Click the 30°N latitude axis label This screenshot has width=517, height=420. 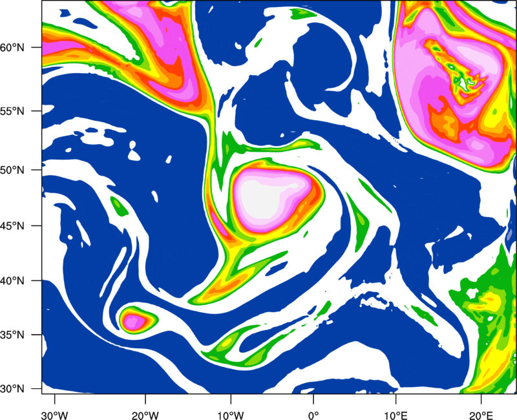coord(12,389)
